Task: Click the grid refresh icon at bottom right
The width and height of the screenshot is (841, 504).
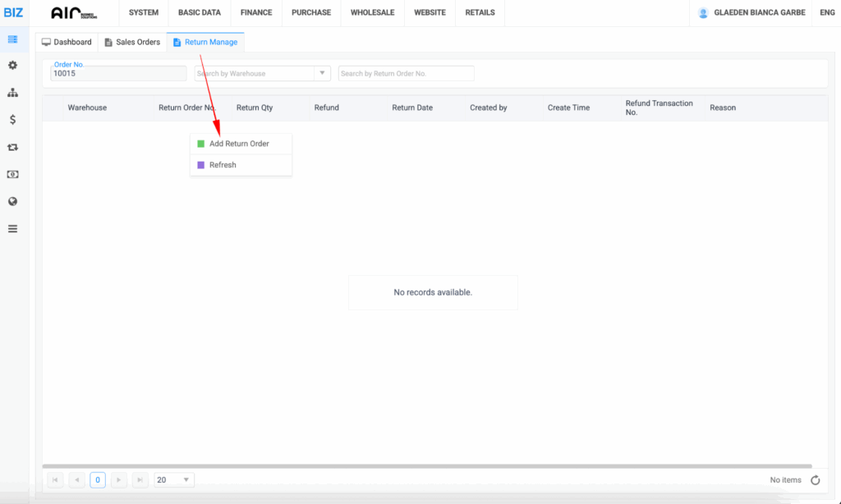Action: [816, 480]
